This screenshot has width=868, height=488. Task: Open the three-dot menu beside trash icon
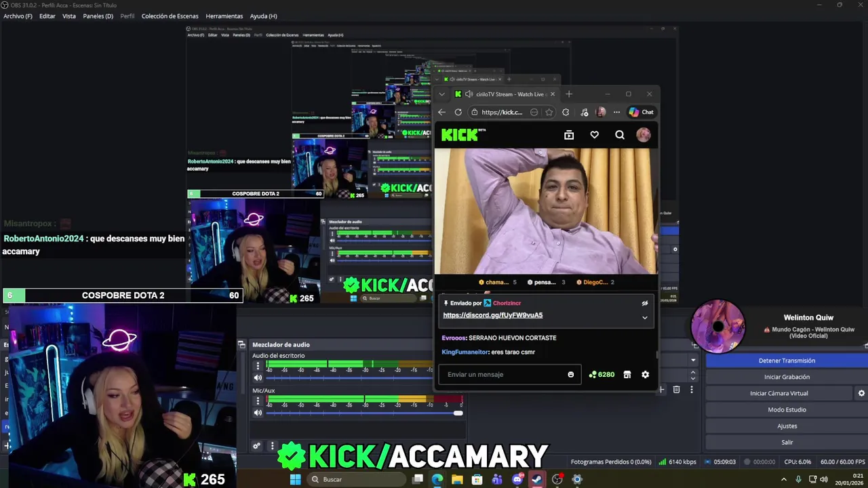pos(692,390)
